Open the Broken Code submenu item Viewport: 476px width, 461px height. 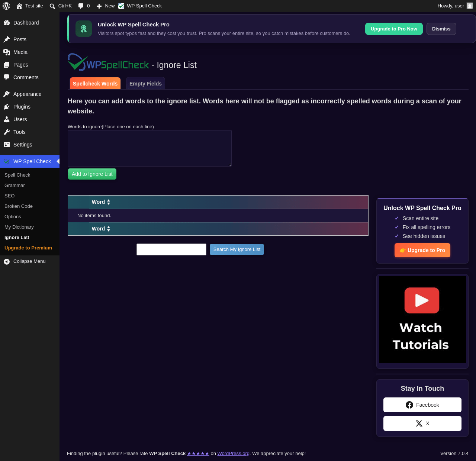tap(19, 206)
